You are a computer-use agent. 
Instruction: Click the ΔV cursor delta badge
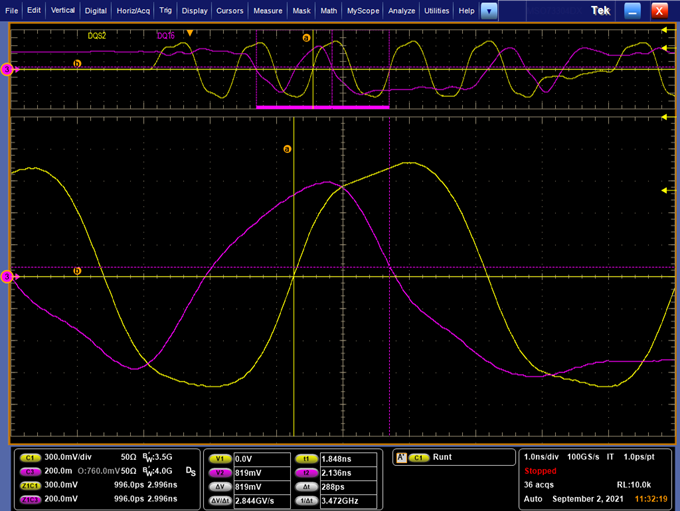218,485
